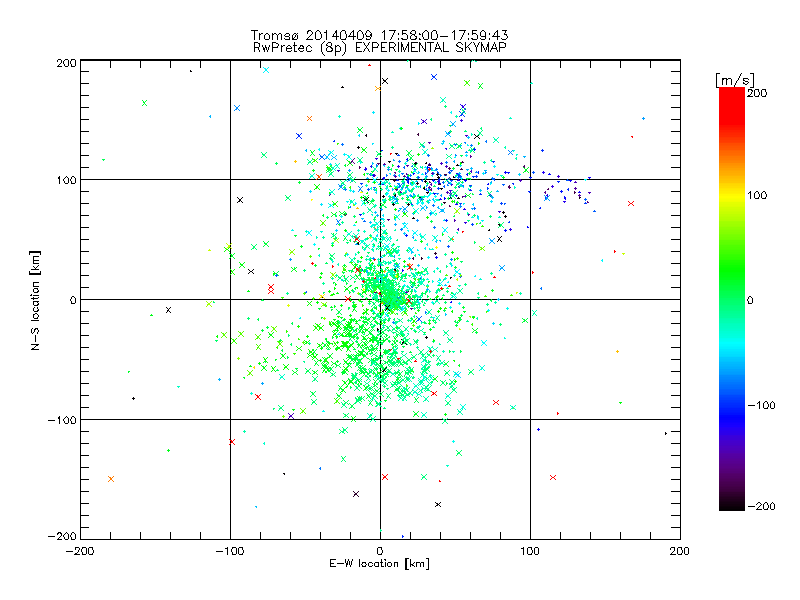Click the title "Tromsø 20140409 17:58:00-17:59:43"
Viewport: 800px width, 600px height.
tap(380, 35)
